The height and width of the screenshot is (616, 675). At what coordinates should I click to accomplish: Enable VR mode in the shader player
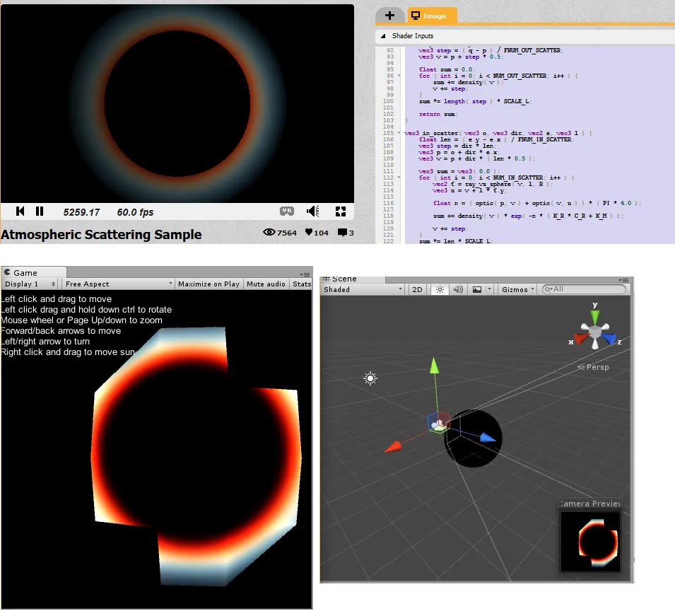[x=287, y=211]
